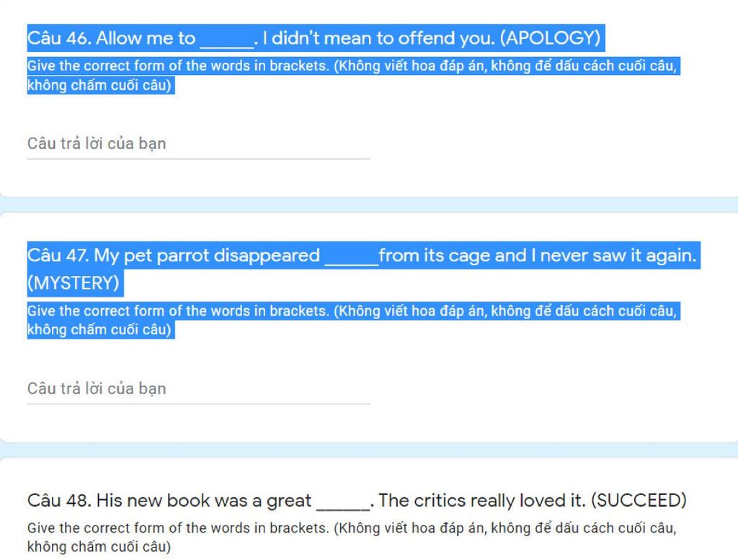Click the word "(MYSTERY)" in brackets

[73, 283]
